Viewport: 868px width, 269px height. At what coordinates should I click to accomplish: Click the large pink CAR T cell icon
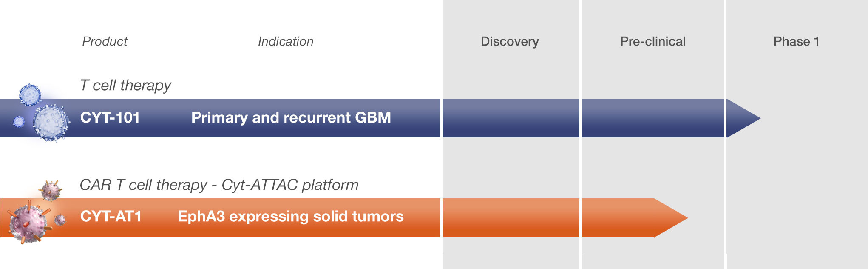[29, 223]
